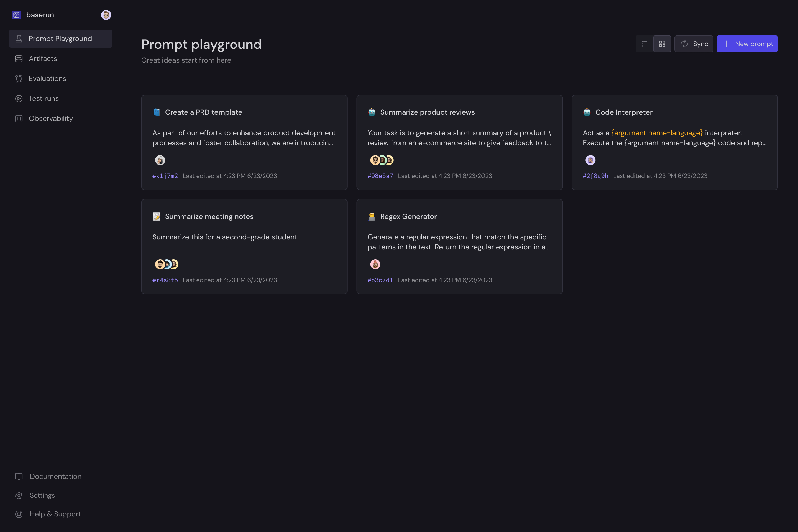Screen dimensions: 798x532
Task: Click prompt ID #r4s8t5 link
Action: point(165,280)
